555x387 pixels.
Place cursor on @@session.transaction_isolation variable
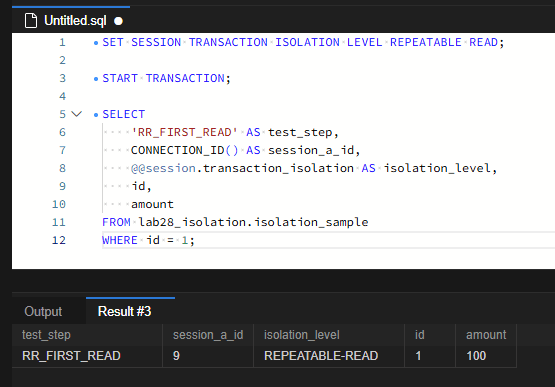point(242,168)
